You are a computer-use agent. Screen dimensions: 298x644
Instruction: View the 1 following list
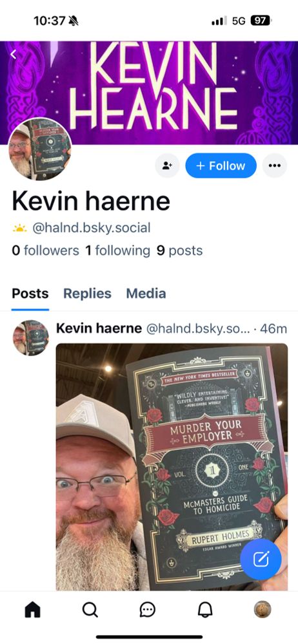(x=118, y=250)
